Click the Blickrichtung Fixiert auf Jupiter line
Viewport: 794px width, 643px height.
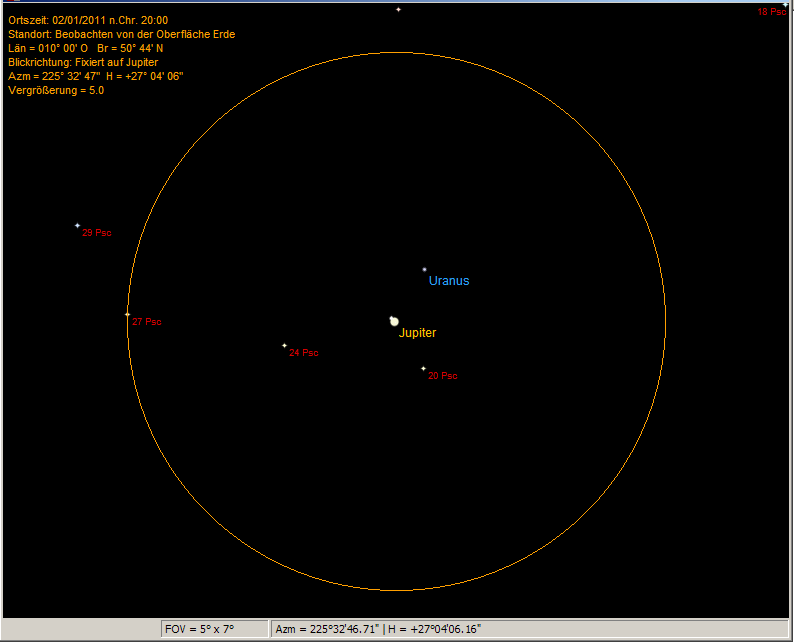83,62
